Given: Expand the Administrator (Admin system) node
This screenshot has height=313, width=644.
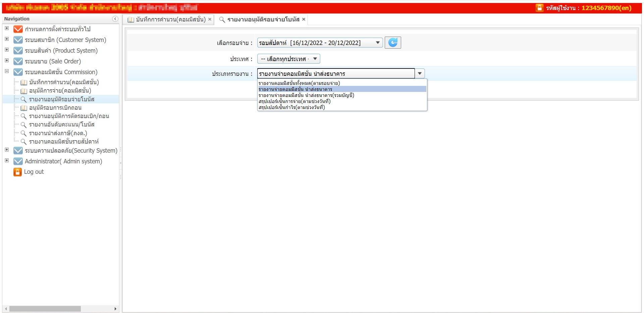Looking at the screenshot, I should coord(7,161).
